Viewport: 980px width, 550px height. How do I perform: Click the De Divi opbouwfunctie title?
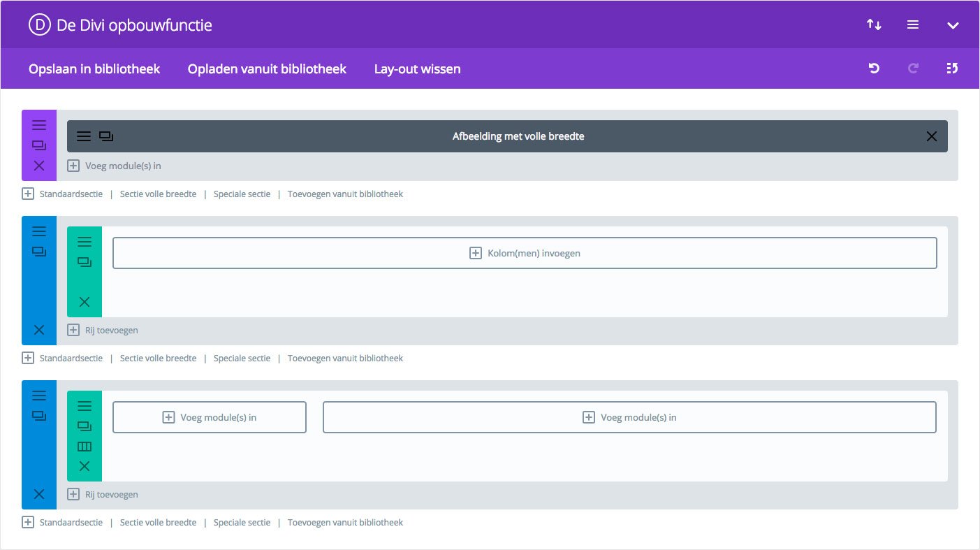point(134,26)
